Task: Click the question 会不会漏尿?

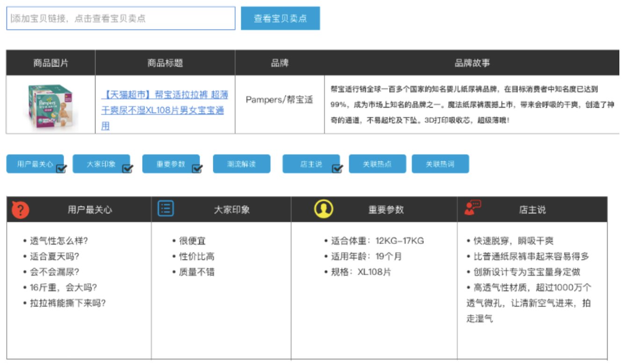Action: (x=55, y=272)
